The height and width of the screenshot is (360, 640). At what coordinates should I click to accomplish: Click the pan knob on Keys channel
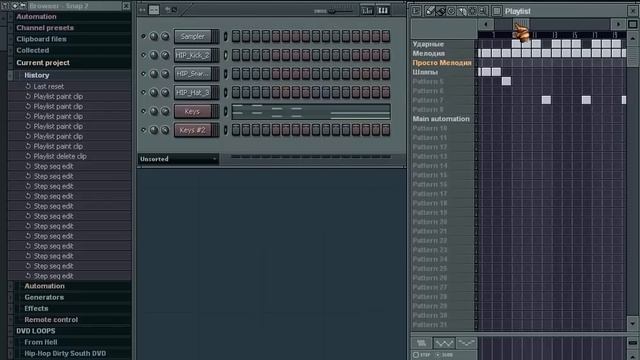click(x=154, y=111)
